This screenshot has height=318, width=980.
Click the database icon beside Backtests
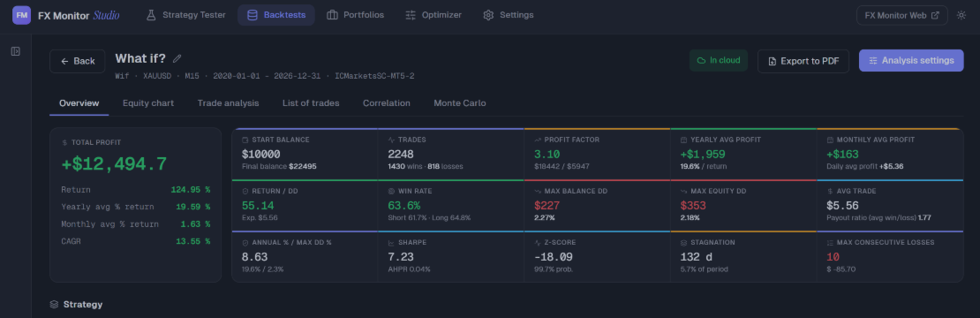click(x=252, y=15)
